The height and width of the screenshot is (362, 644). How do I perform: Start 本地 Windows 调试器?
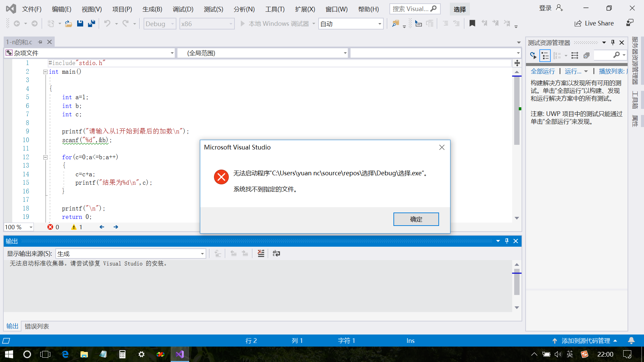[275, 24]
